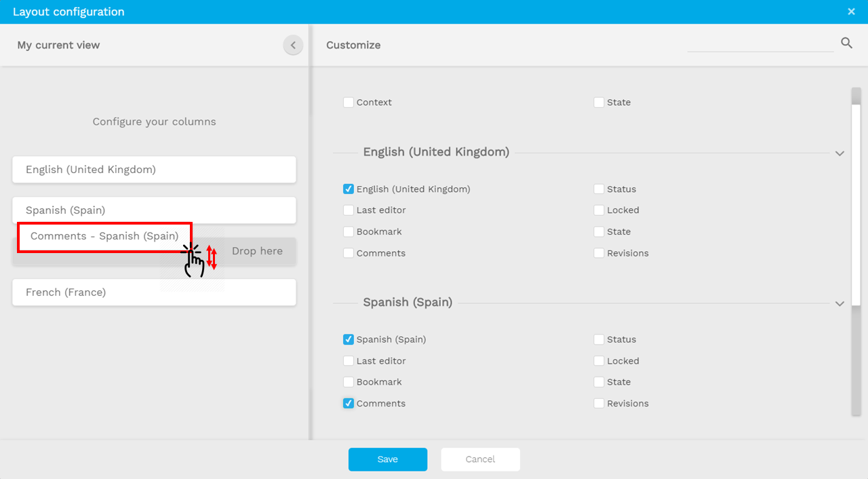The image size is (868, 479).
Task: Collapse the Spanish (Spain) section chevron
Action: coord(840,303)
